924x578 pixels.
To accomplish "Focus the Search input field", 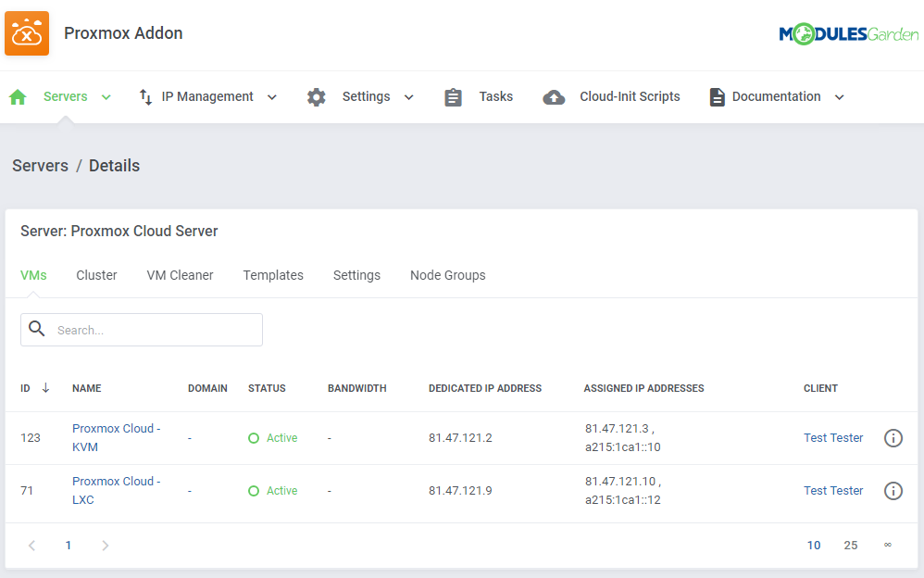I will tap(142, 330).
